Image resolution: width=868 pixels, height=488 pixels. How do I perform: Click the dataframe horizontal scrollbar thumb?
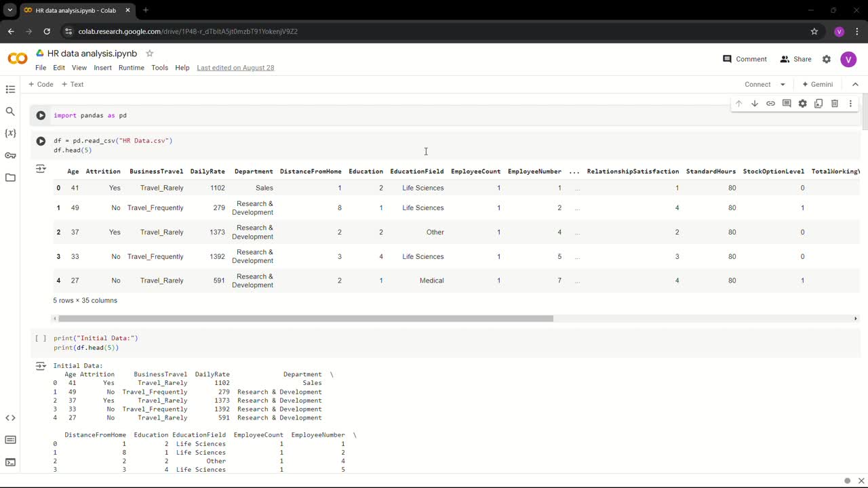(x=306, y=319)
